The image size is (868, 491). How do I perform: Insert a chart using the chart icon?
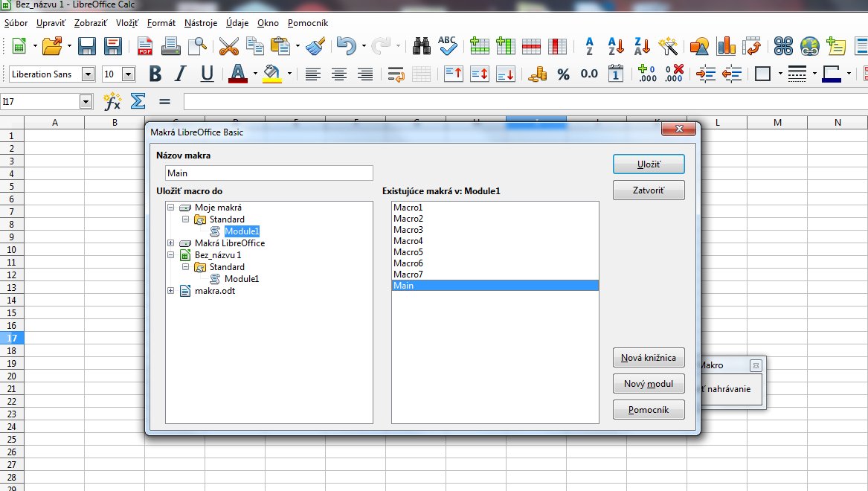tap(726, 46)
